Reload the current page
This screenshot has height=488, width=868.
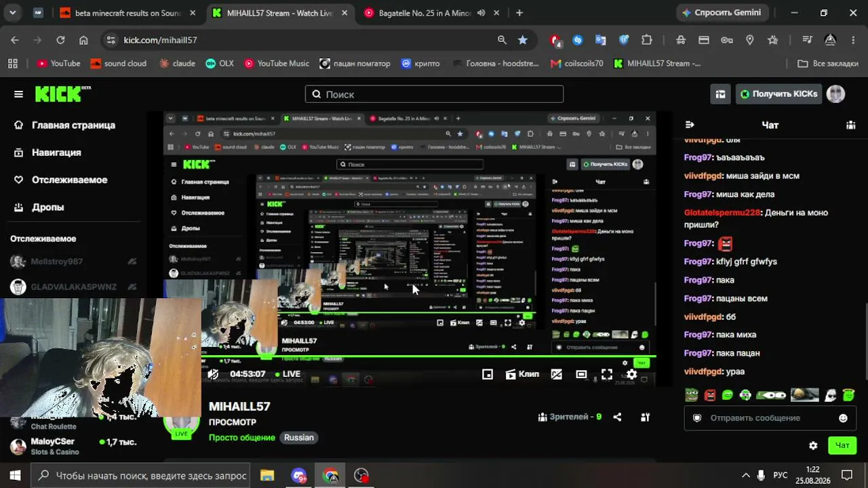click(60, 40)
